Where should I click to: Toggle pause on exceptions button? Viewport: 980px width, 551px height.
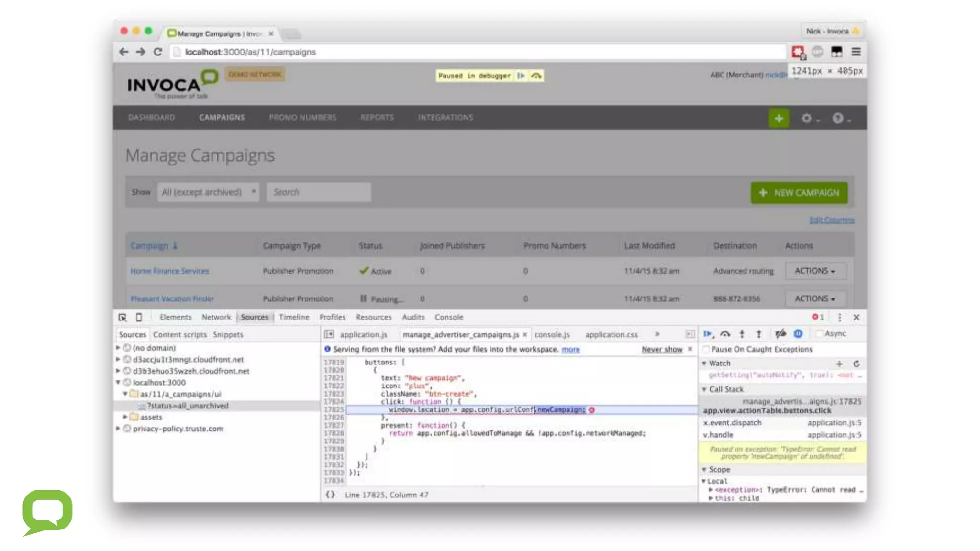[798, 334]
